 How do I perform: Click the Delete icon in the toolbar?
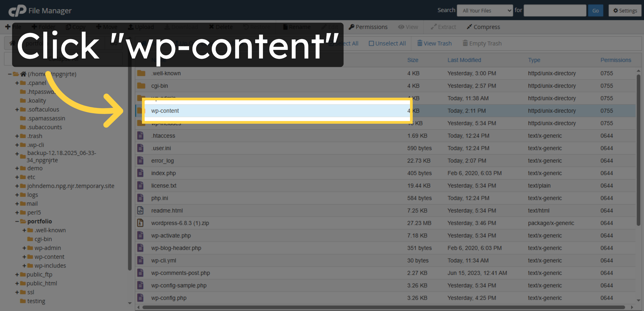221,27
